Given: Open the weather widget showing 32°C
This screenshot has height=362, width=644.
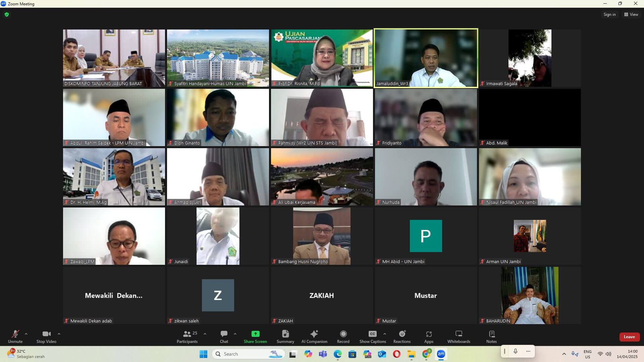Looking at the screenshot, I should [26, 354].
